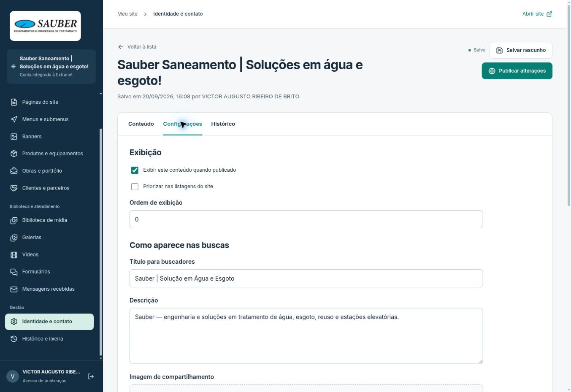Image resolution: width=571 pixels, height=392 pixels.
Task: Select the Configurações tab
Action: (183, 124)
